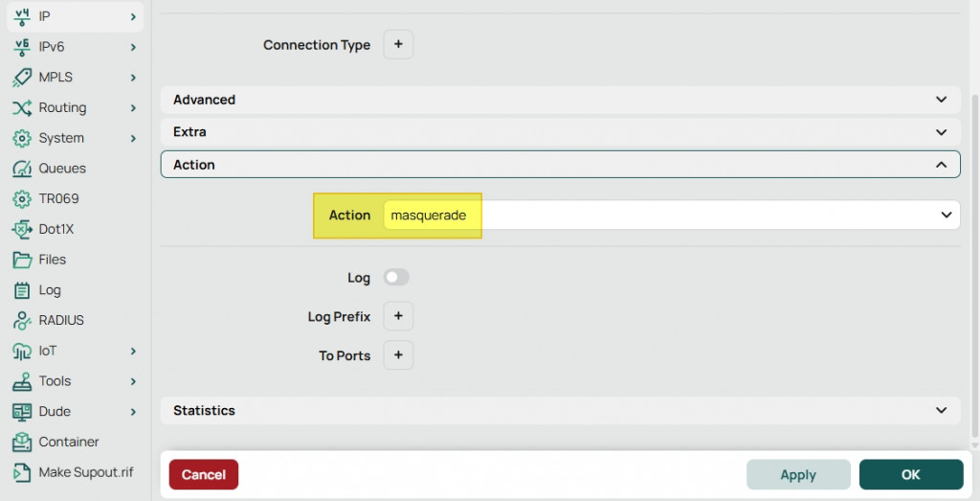Screen dimensions: 980x501
Task: Click the Queues gauge icon
Action: (x=22, y=169)
